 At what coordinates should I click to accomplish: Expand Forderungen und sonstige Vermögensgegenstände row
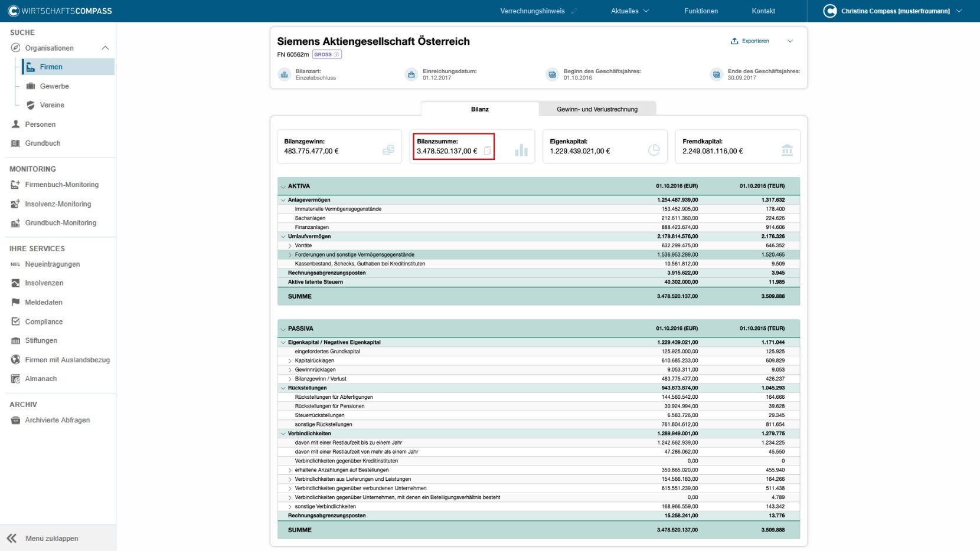tap(290, 255)
